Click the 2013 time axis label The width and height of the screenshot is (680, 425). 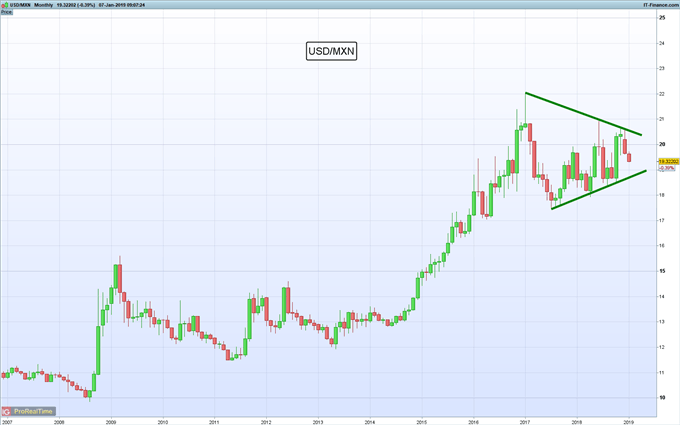point(318,422)
